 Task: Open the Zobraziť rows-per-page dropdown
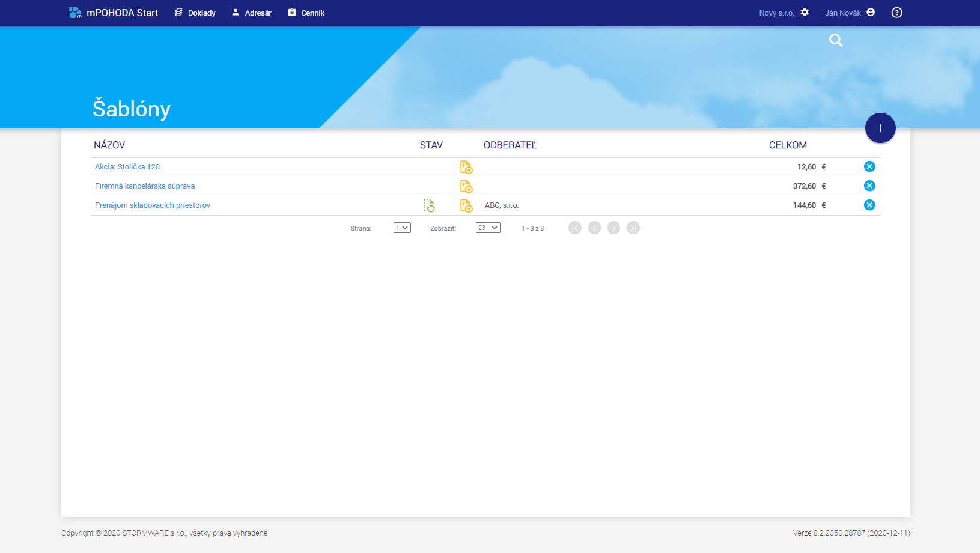point(488,228)
